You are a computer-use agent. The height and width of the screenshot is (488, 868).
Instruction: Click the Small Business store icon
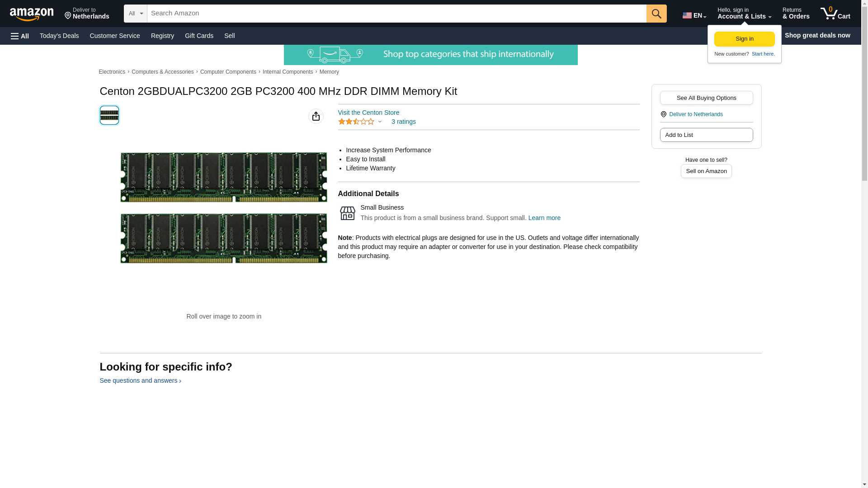point(347,213)
